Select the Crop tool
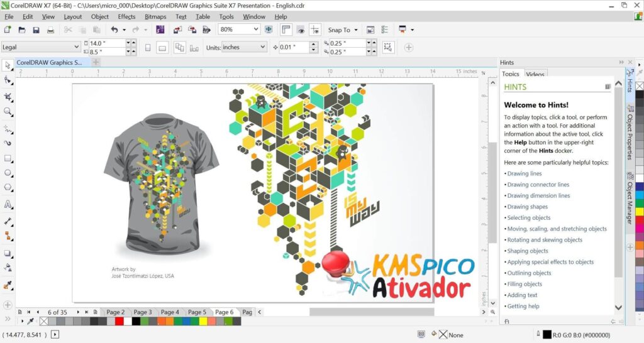 [x=8, y=97]
